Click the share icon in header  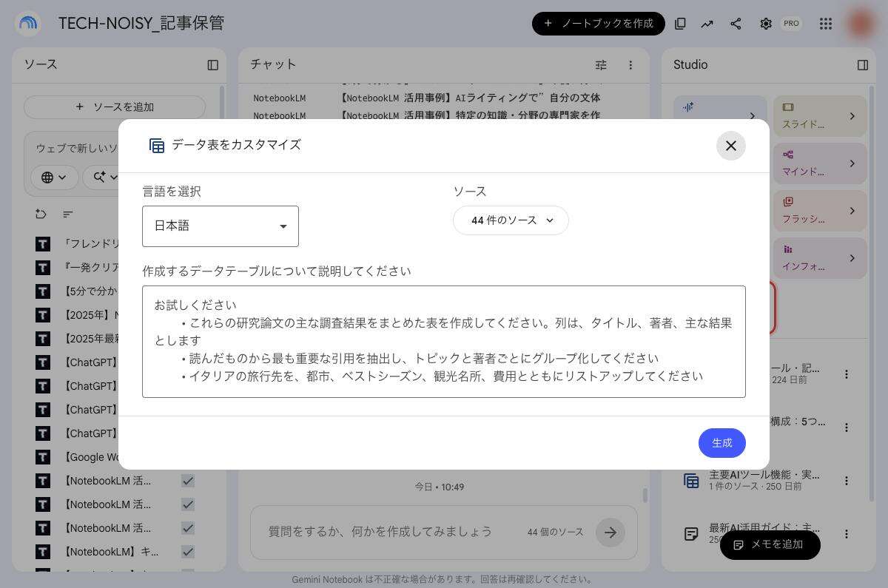tap(736, 24)
